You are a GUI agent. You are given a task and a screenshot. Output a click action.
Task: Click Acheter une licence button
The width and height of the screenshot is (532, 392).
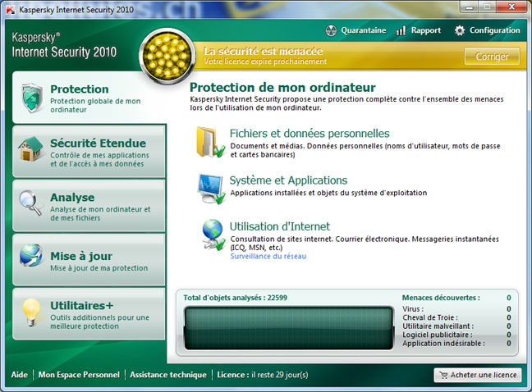coord(478,375)
